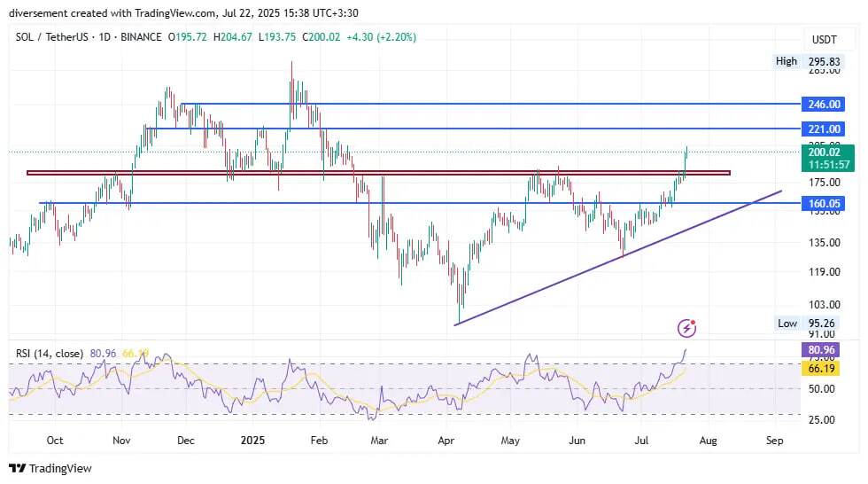Select the RSI (14, close) indicator legend
This screenshot has width=868, height=484.
[x=50, y=354]
